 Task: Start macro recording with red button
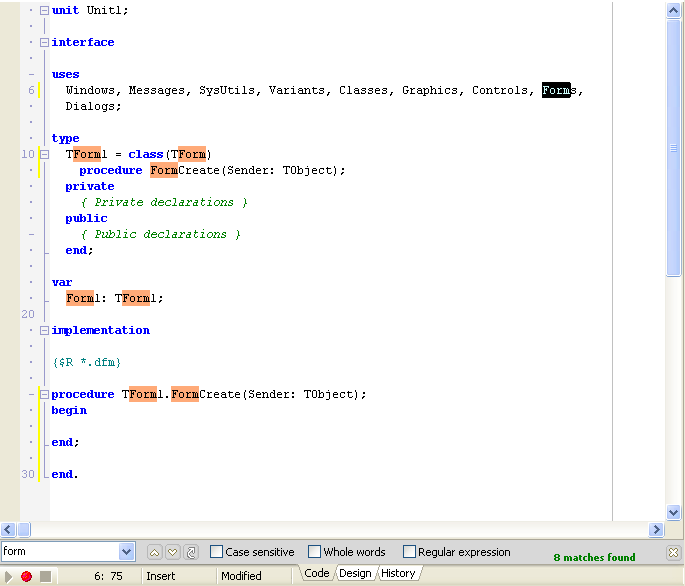pyautogui.click(x=26, y=576)
